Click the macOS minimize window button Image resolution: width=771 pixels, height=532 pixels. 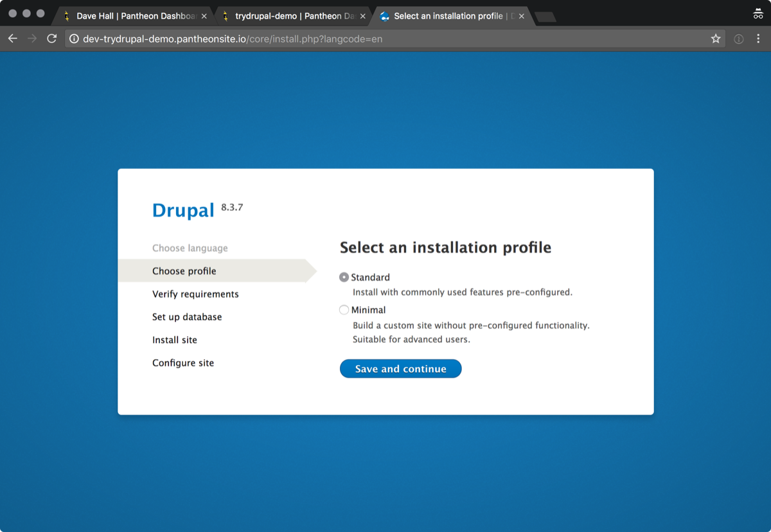tap(27, 13)
